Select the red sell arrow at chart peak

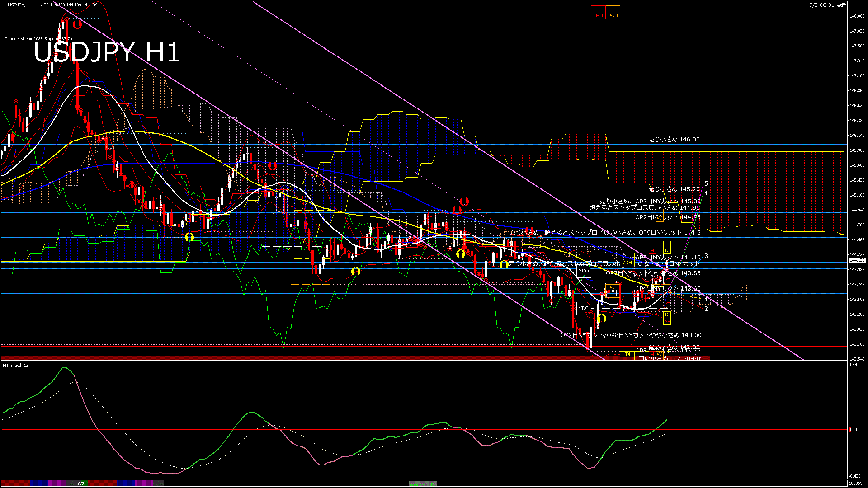coord(77,24)
